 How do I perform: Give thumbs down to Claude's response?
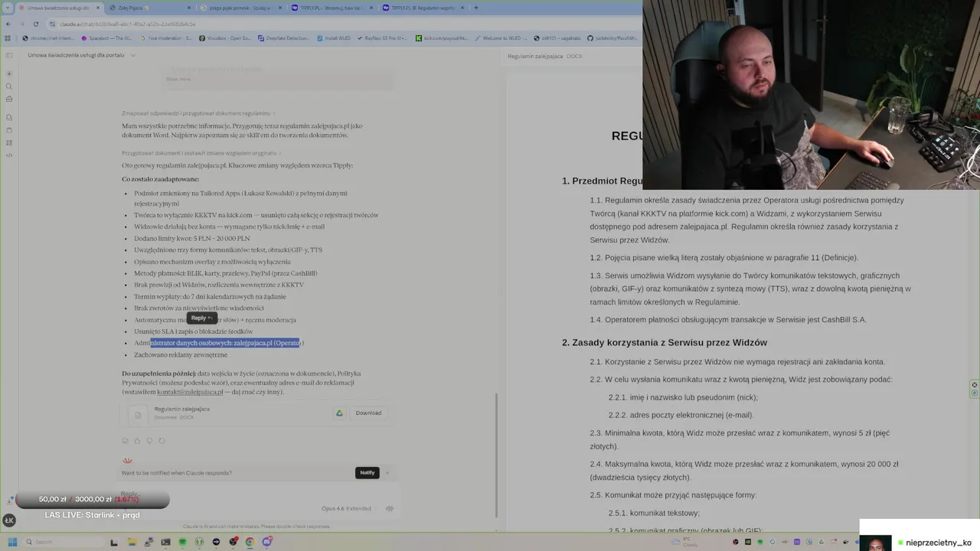149,441
